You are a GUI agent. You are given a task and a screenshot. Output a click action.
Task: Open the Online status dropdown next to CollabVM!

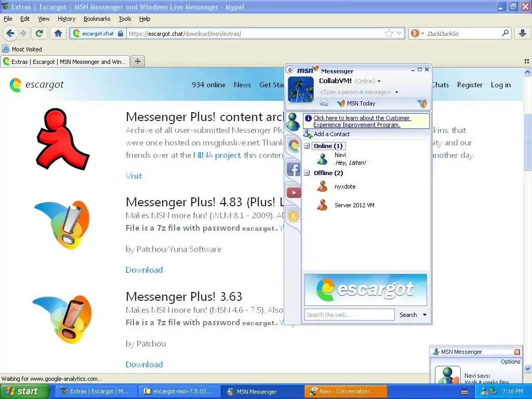point(379,82)
